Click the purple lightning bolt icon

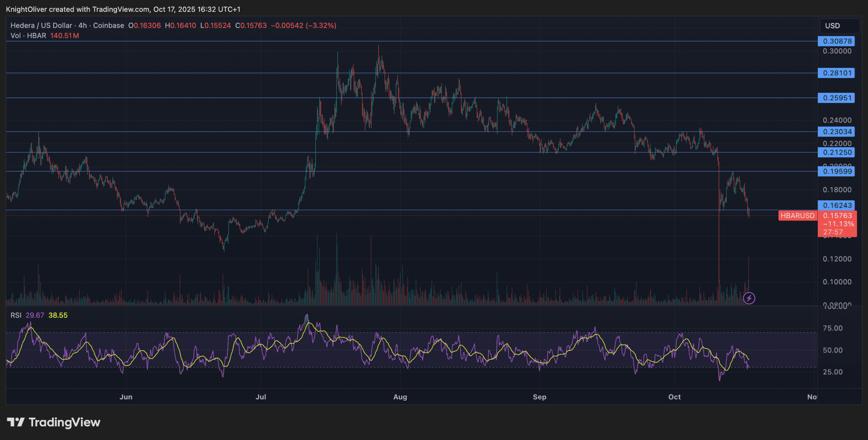point(749,298)
